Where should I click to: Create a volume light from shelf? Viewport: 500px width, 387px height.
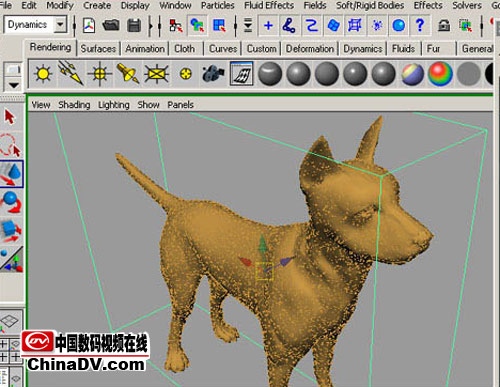[x=185, y=74]
